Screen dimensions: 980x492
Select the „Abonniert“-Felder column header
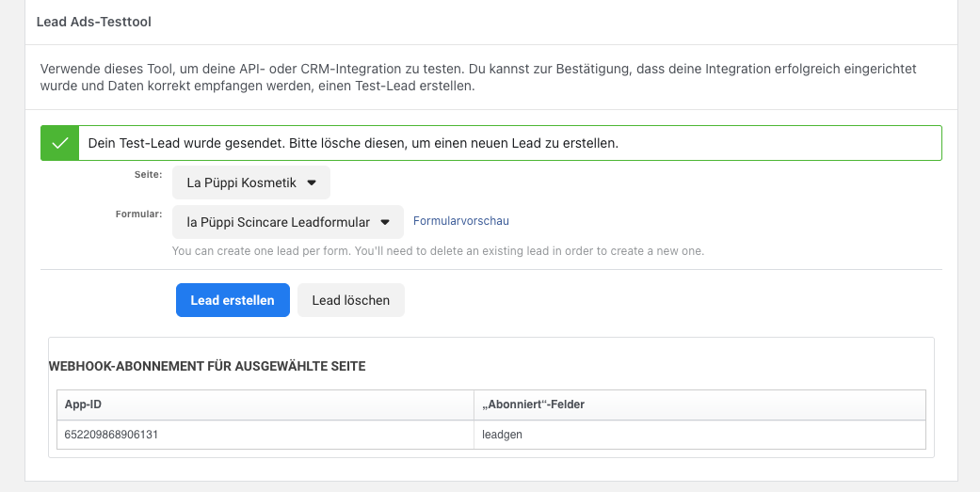tap(700, 405)
